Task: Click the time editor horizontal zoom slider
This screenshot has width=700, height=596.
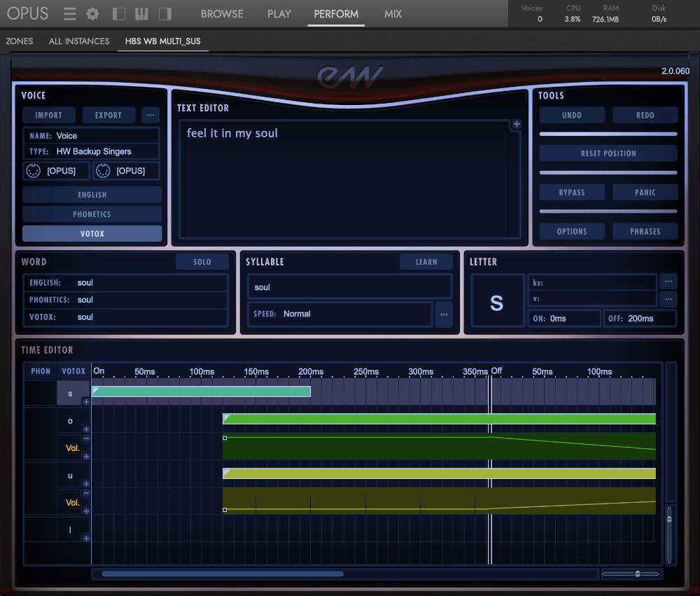Action: (x=637, y=574)
